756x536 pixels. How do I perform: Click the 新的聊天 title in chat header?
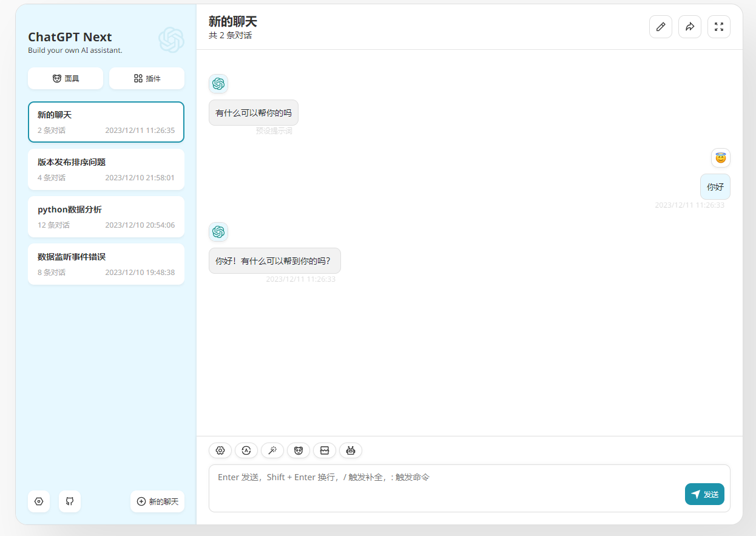point(233,21)
